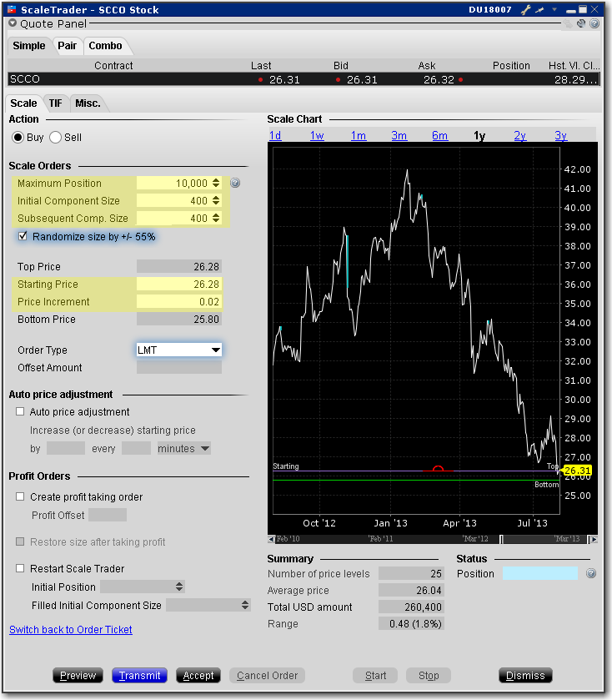The height and width of the screenshot is (700, 612).
Task: Open the Combo tab
Action: [x=105, y=45]
